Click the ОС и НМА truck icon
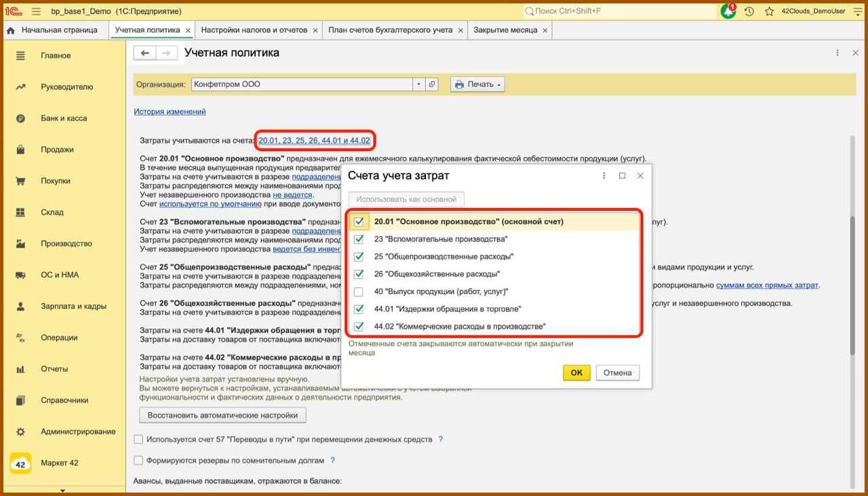This screenshot has height=496, width=868. tap(20, 275)
